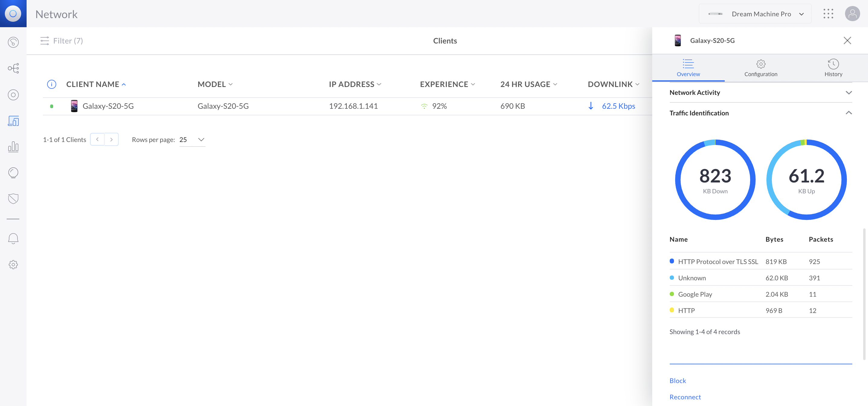Screen dimensions: 868x406
Task: Click the Block link
Action: coord(677,380)
